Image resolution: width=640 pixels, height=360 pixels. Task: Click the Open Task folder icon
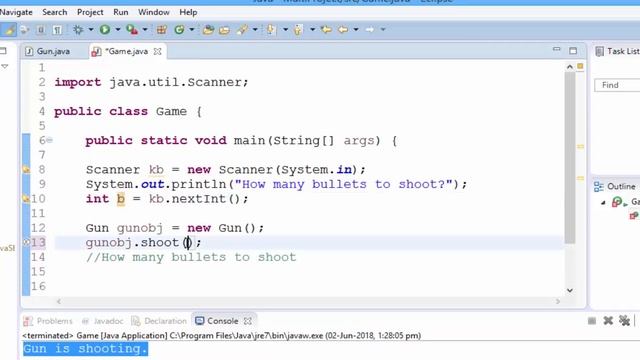(x=224, y=29)
